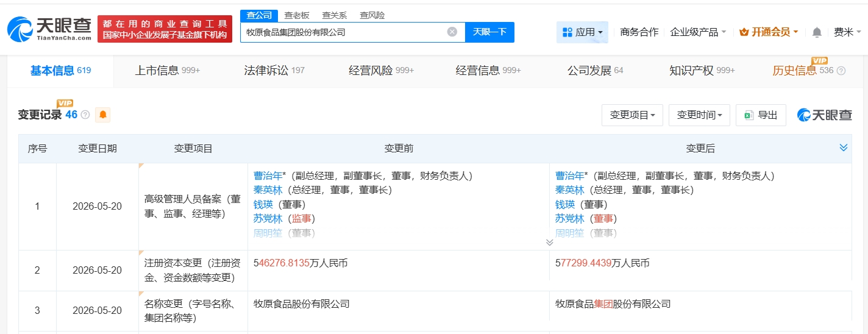The image size is (868, 334).
Task: Switch to the 经营信息 tab
Action: point(488,71)
